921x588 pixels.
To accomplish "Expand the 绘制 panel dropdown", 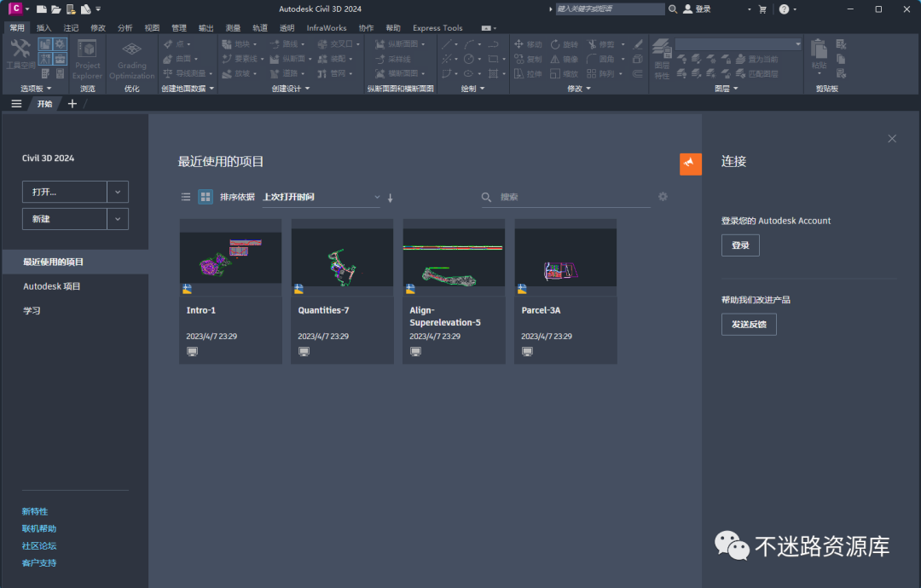I will pyautogui.click(x=472, y=89).
